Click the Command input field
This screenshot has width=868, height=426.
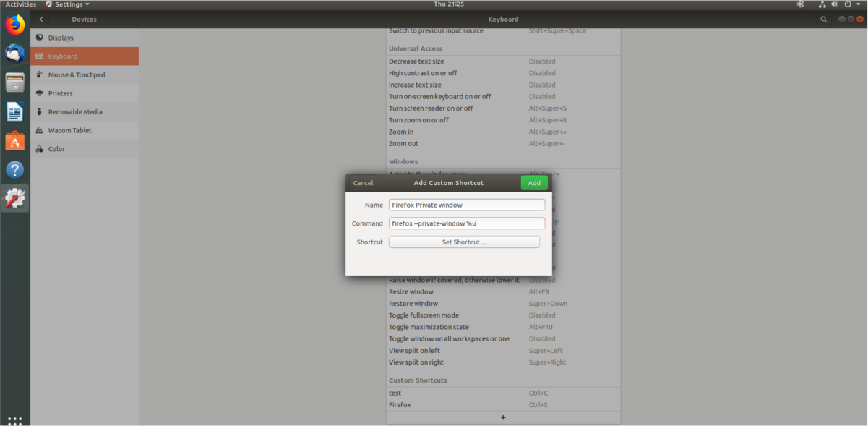[467, 223]
